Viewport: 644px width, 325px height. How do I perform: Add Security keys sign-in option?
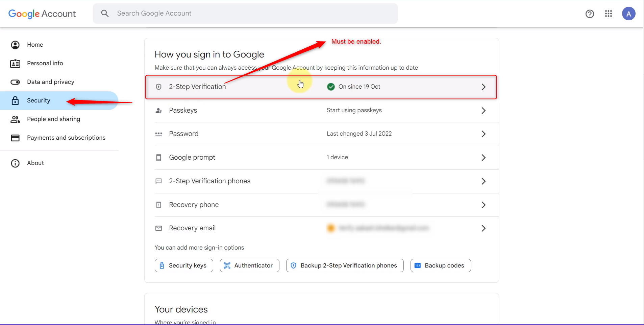(184, 265)
